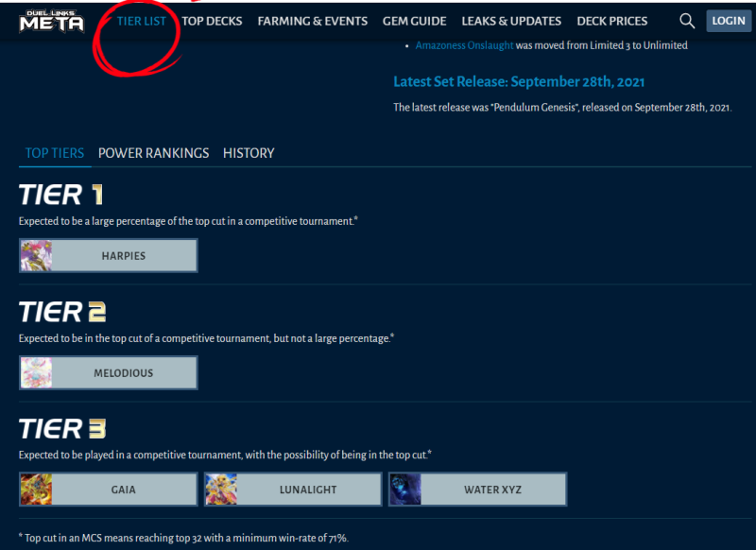Viewport: 756px width, 550px height.
Task: Click the Tier 1 description sentence
Action: coord(188,221)
